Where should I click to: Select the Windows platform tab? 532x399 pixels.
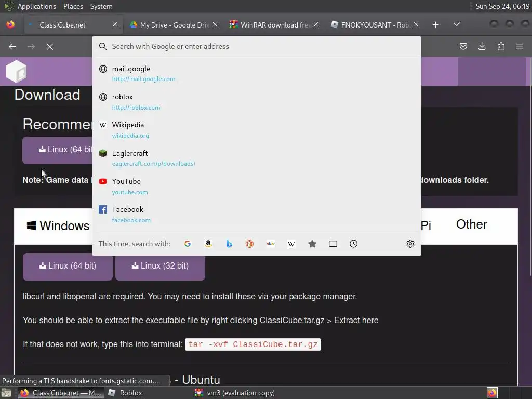click(58, 225)
